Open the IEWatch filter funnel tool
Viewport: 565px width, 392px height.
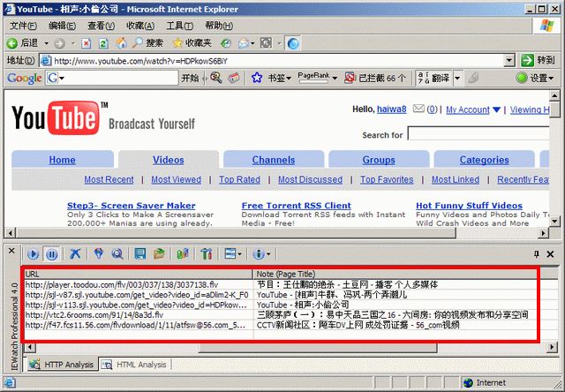coord(98,254)
